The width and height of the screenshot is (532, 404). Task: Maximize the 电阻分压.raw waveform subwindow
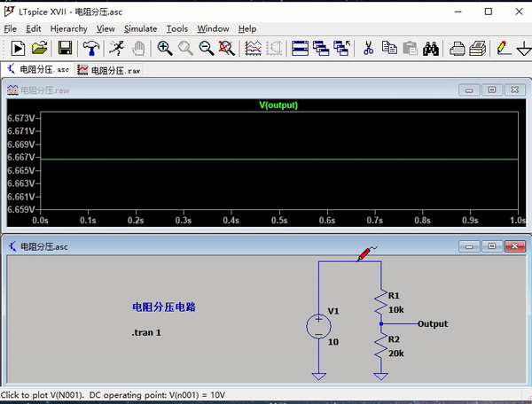point(492,90)
